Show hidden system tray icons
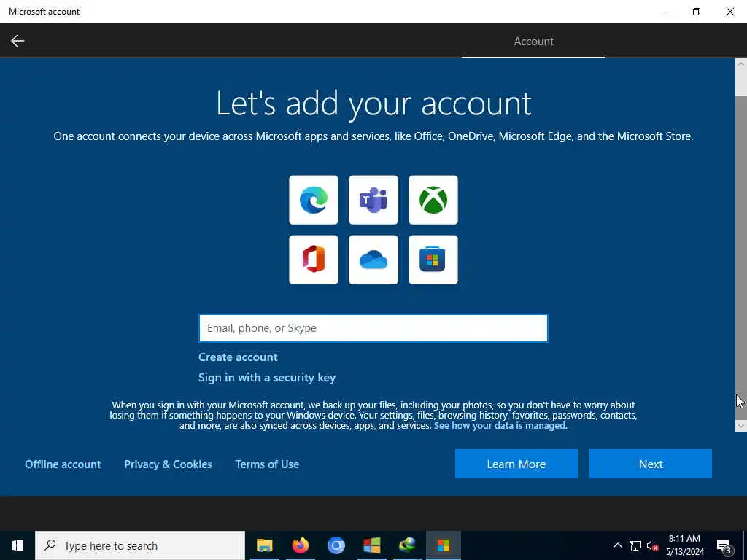 (617, 545)
